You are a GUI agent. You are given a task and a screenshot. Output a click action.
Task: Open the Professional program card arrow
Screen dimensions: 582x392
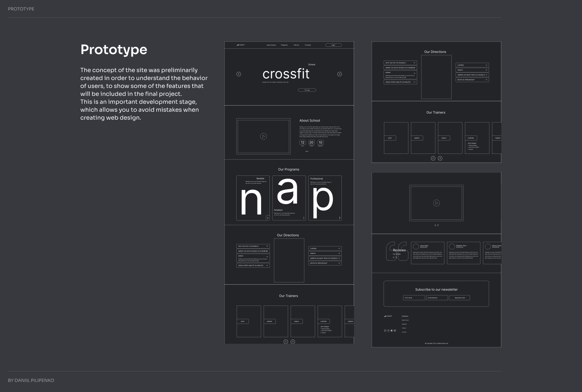click(x=340, y=218)
